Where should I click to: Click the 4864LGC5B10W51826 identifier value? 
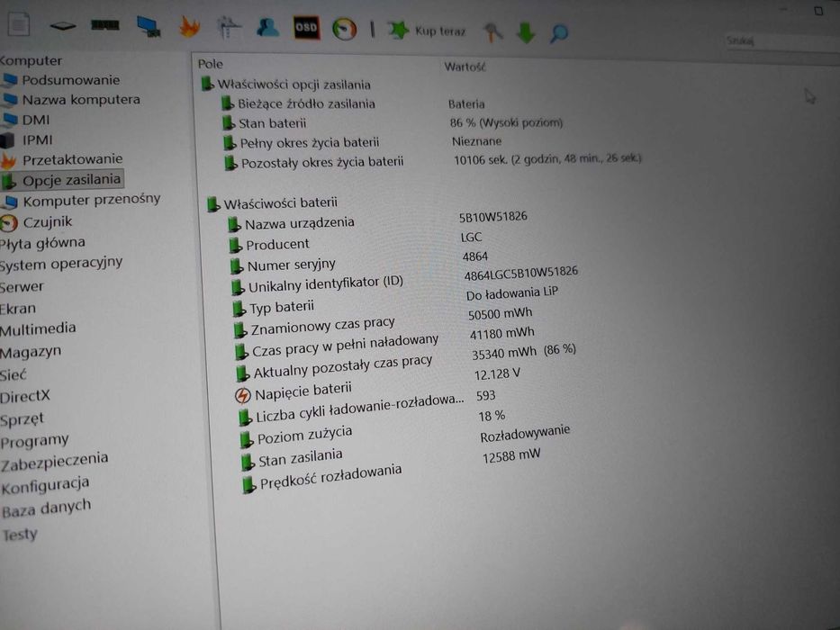click(520, 273)
